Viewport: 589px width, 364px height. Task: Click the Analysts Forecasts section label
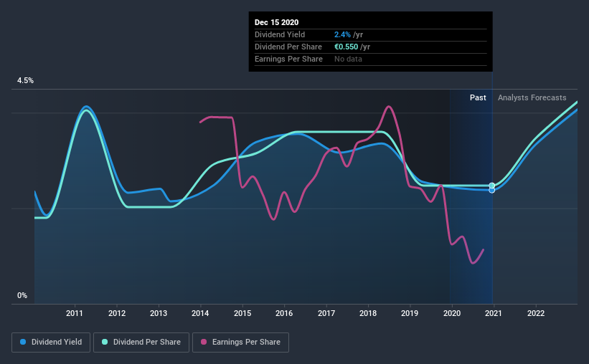[x=532, y=97]
